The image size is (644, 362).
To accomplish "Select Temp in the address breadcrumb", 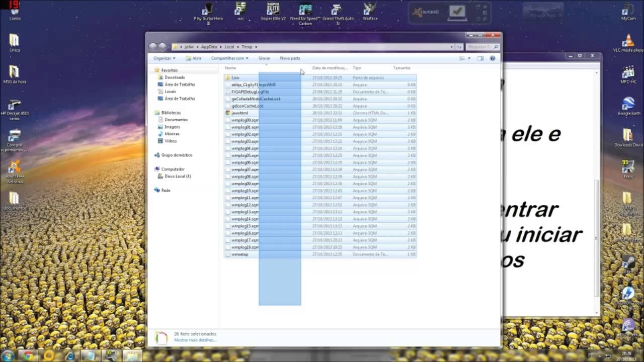I will coord(247,47).
